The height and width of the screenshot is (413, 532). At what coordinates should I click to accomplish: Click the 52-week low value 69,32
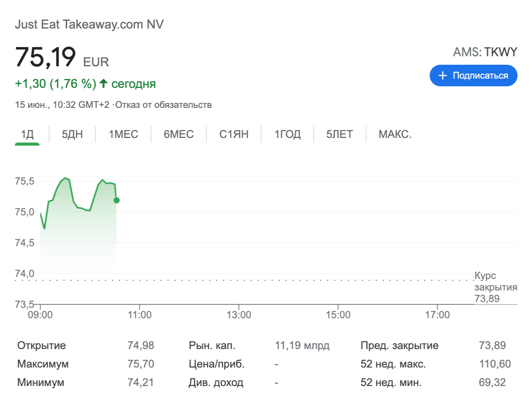pos(492,382)
